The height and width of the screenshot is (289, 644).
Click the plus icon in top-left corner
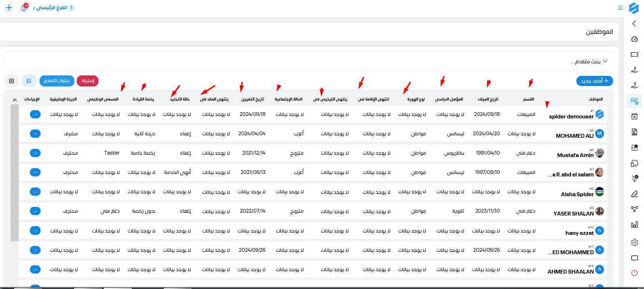click(x=9, y=8)
